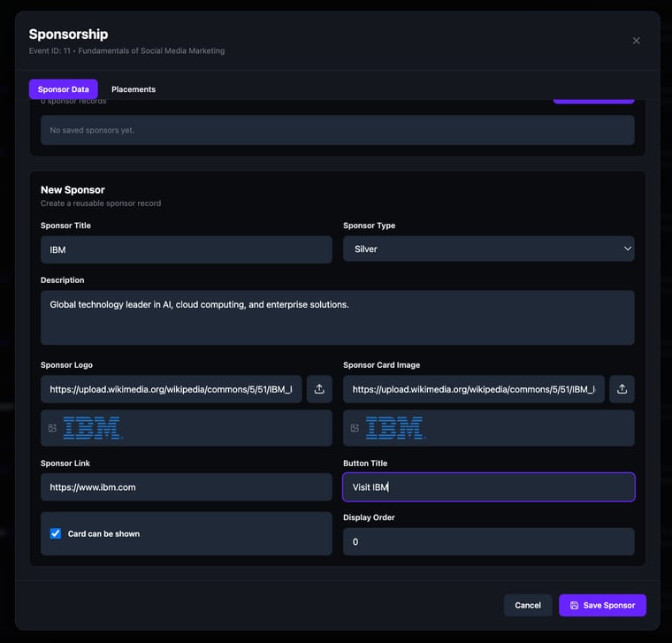Edit the Sponsor Logo URL field
The image size is (672, 643).
[x=172, y=389]
